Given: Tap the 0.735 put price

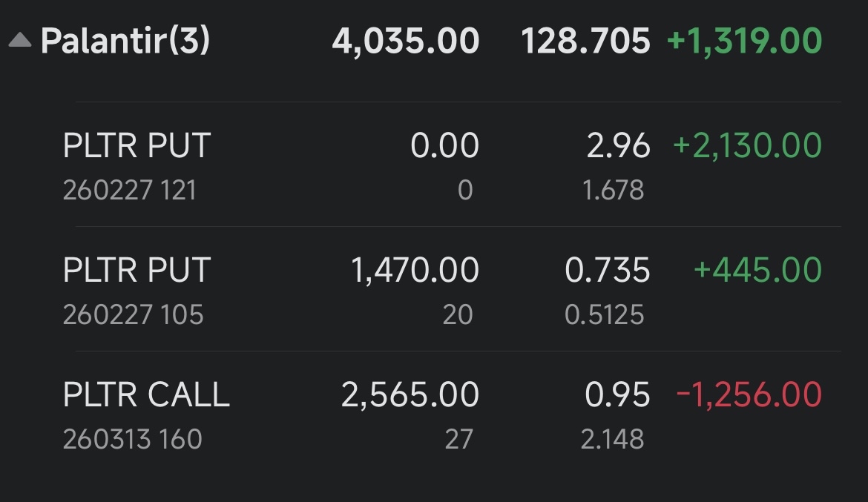Looking at the screenshot, I should pos(608,270).
